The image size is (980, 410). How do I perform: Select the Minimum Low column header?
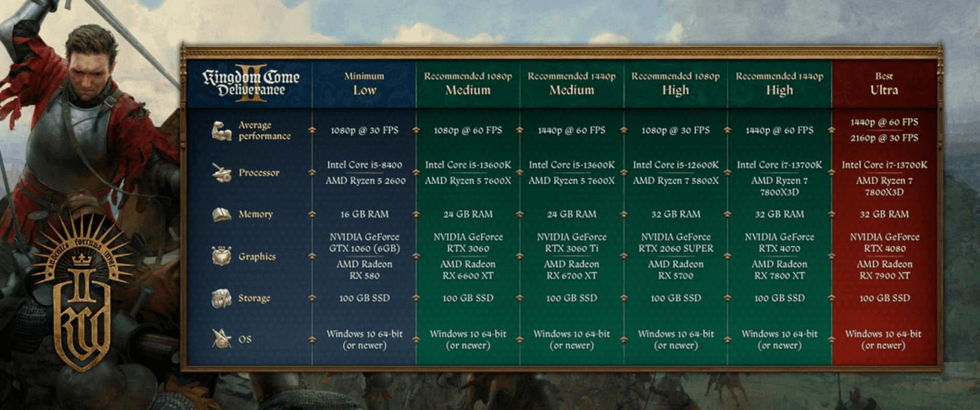coord(364,84)
